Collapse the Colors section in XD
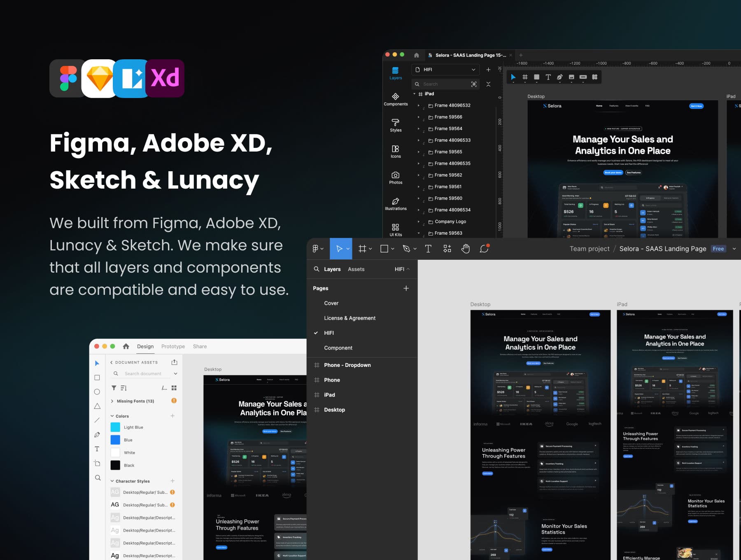Image resolution: width=741 pixels, height=560 pixels. point(112,416)
